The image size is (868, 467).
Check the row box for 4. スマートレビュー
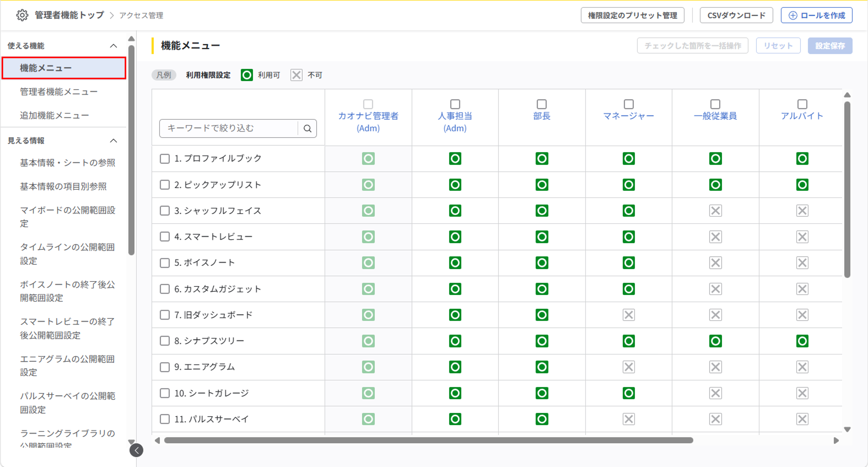[x=165, y=237]
